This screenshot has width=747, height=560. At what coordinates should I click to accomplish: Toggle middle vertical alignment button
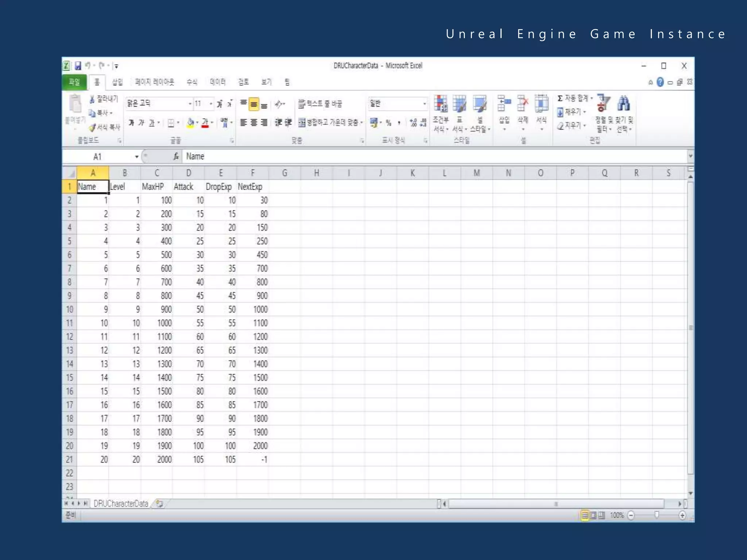[x=254, y=104]
